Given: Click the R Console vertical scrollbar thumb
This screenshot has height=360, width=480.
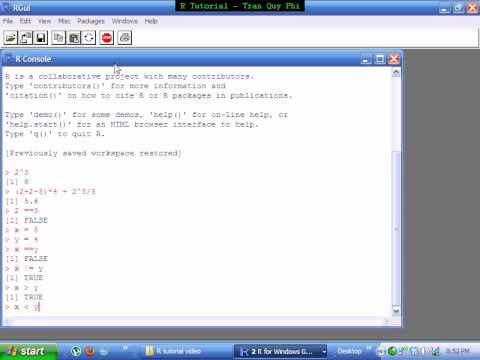Looking at the screenshot, I should pyautogui.click(x=396, y=228).
